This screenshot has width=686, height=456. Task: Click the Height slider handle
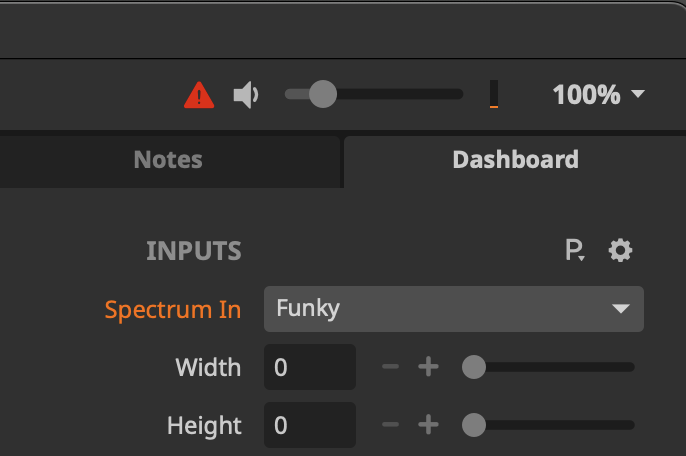point(474,425)
